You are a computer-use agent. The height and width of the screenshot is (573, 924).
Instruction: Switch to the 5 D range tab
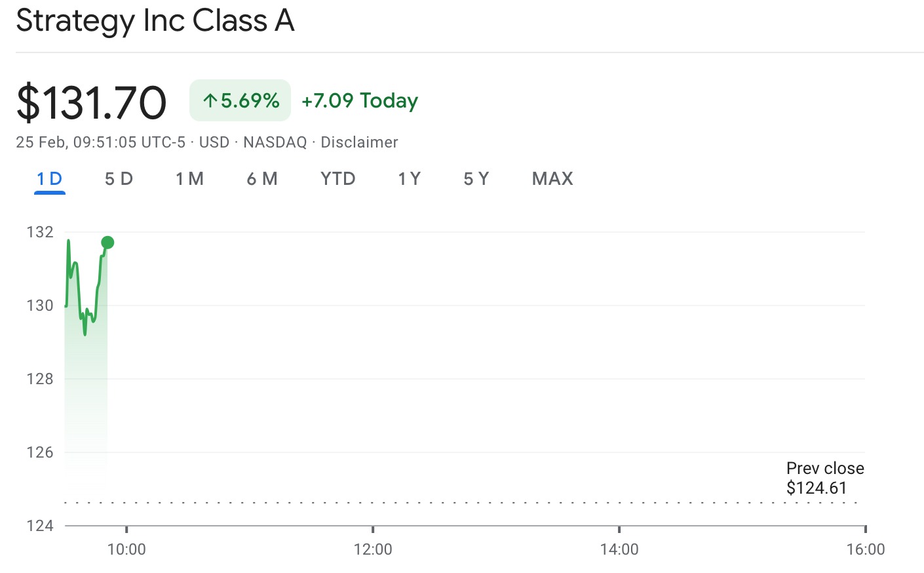click(119, 179)
